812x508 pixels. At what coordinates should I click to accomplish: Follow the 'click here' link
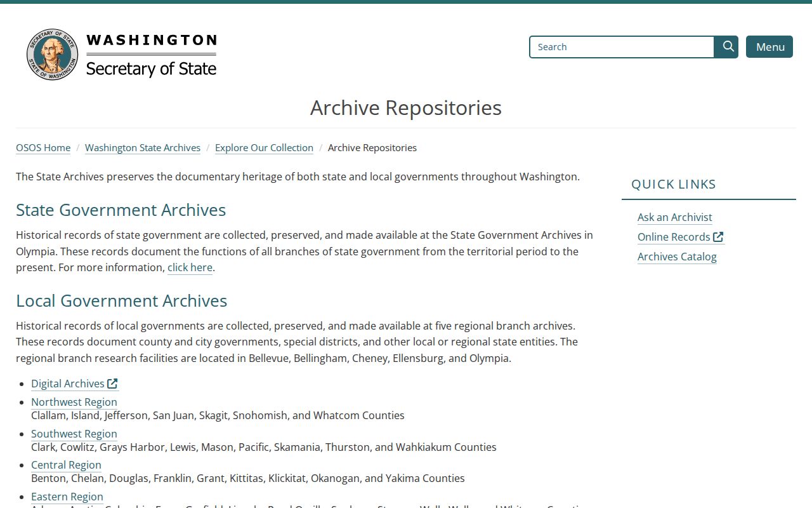tap(190, 267)
